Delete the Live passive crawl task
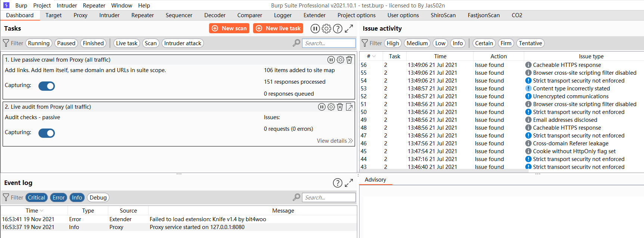Image resolution: width=644 pixels, height=238 pixels. [x=349, y=60]
